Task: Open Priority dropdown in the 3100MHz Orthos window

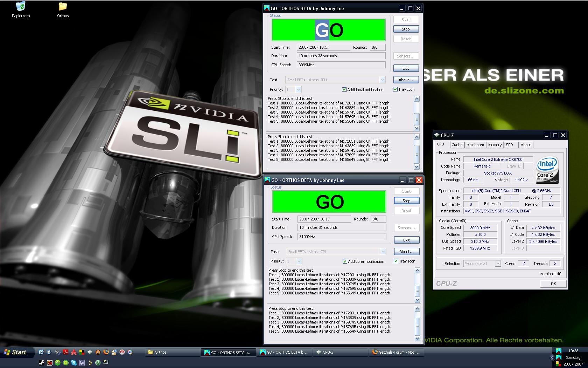Action: [299, 261]
